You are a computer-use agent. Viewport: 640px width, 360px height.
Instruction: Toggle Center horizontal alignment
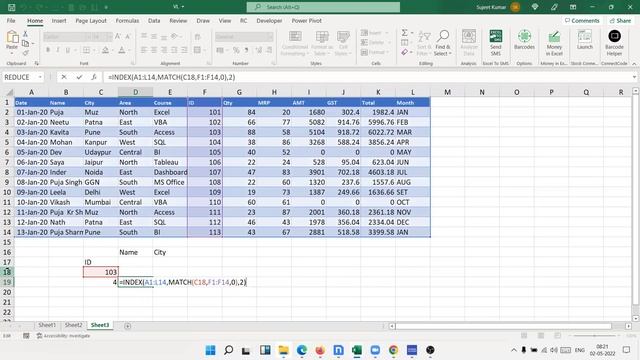(154, 50)
